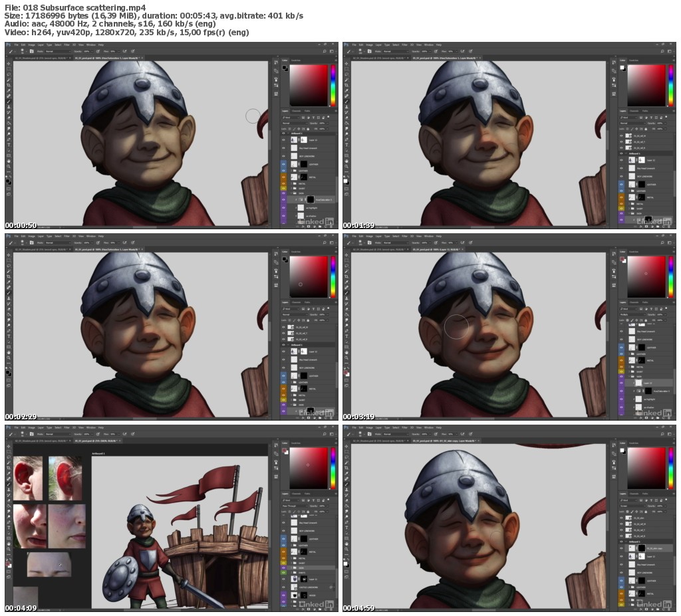Open the Swatches tab in the 00:04:09 frame
The image size is (681, 616).
[296, 443]
